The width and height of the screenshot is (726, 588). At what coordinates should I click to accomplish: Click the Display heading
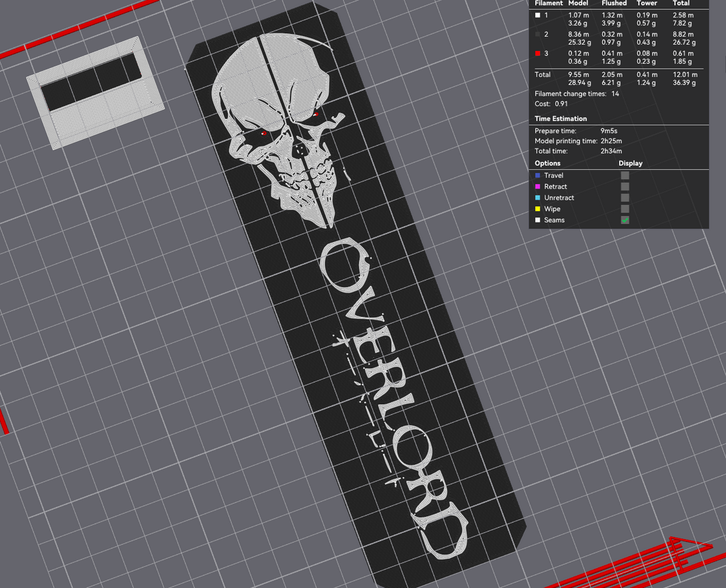(630, 164)
